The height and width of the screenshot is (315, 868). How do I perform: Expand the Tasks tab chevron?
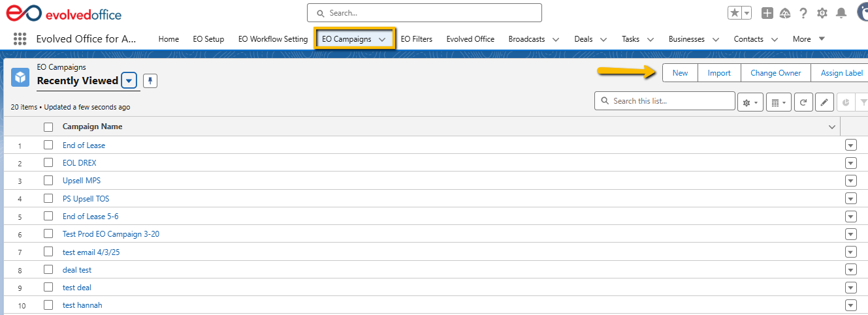(x=651, y=39)
